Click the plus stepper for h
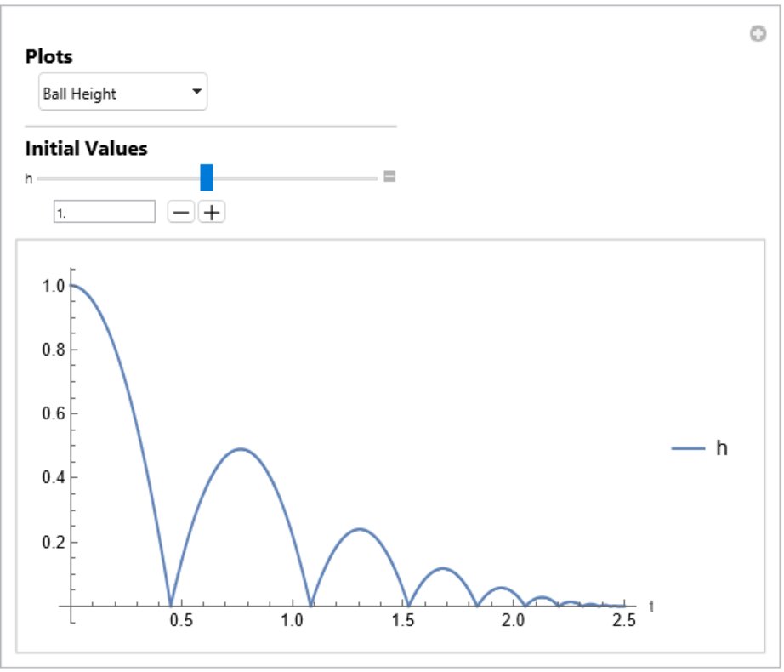 tap(212, 212)
